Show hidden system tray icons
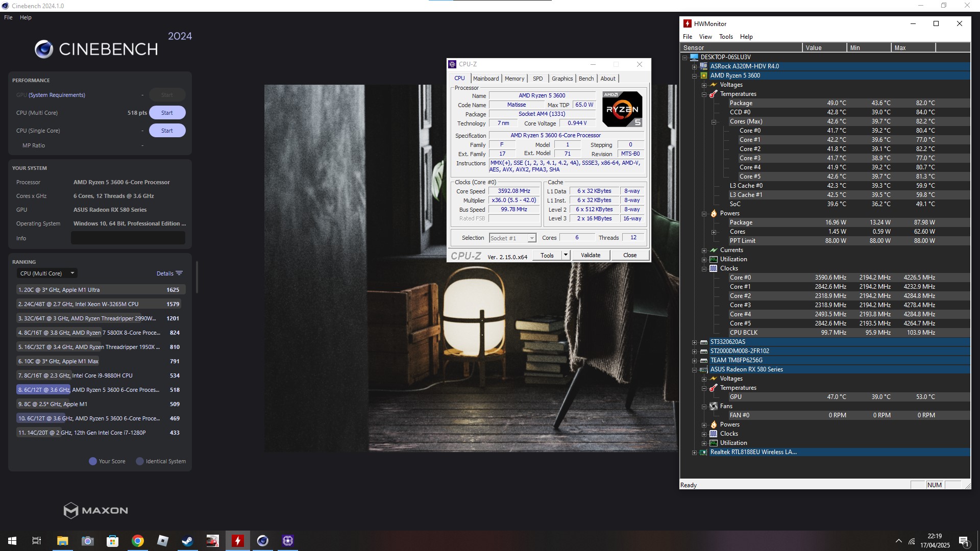Viewport: 980px width, 551px height. click(898, 541)
